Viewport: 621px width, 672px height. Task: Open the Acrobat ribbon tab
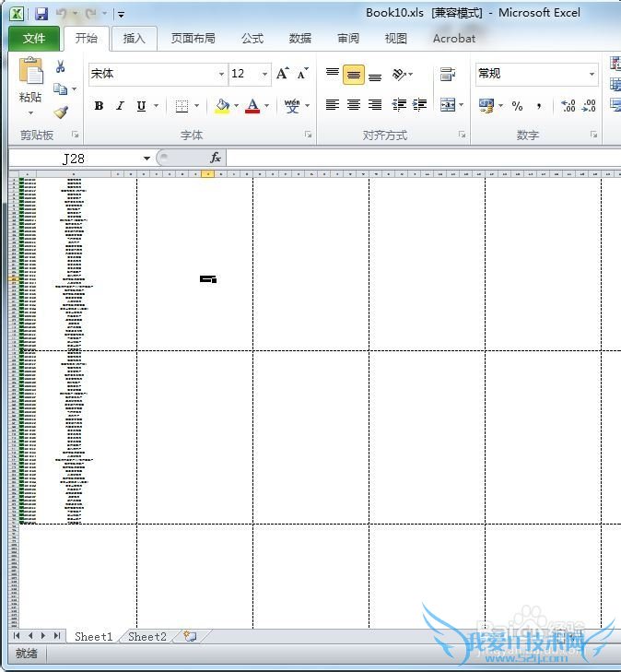(454, 39)
